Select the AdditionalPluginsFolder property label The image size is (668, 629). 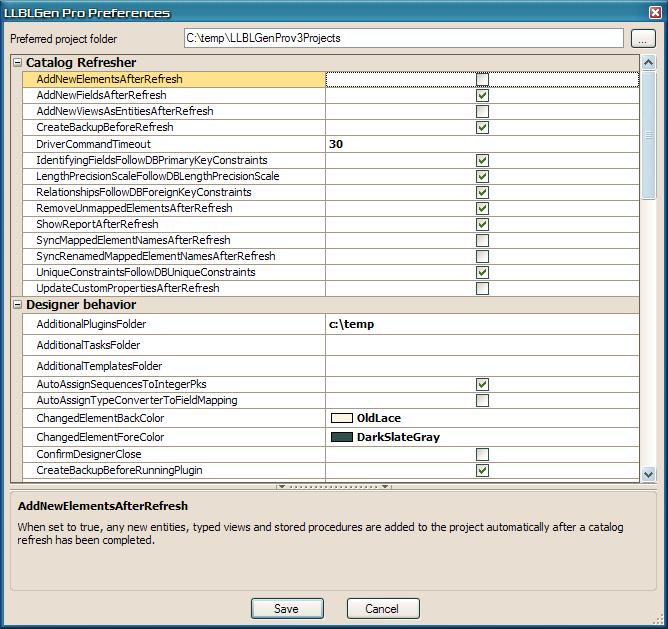91,324
